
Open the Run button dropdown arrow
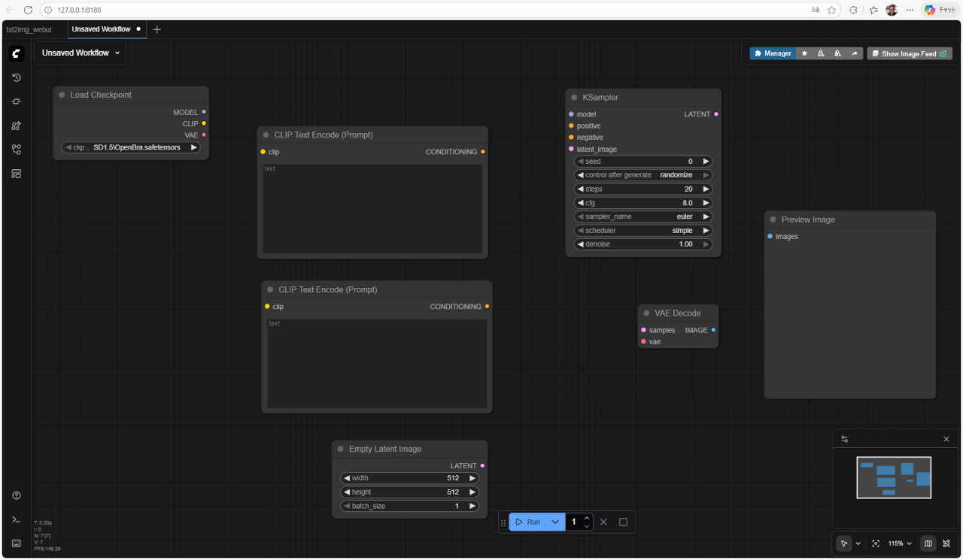coord(555,522)
